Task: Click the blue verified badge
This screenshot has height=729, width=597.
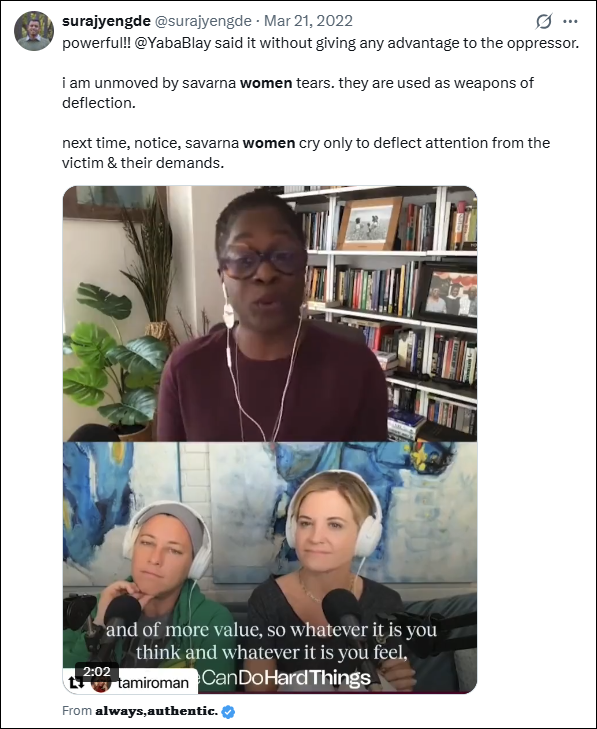Action: coord(228,711)
